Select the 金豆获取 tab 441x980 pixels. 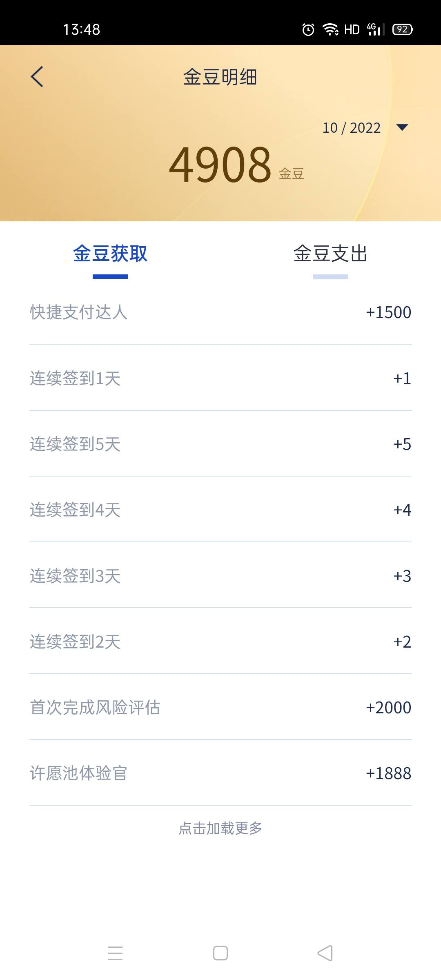click(x=110, y=254)
